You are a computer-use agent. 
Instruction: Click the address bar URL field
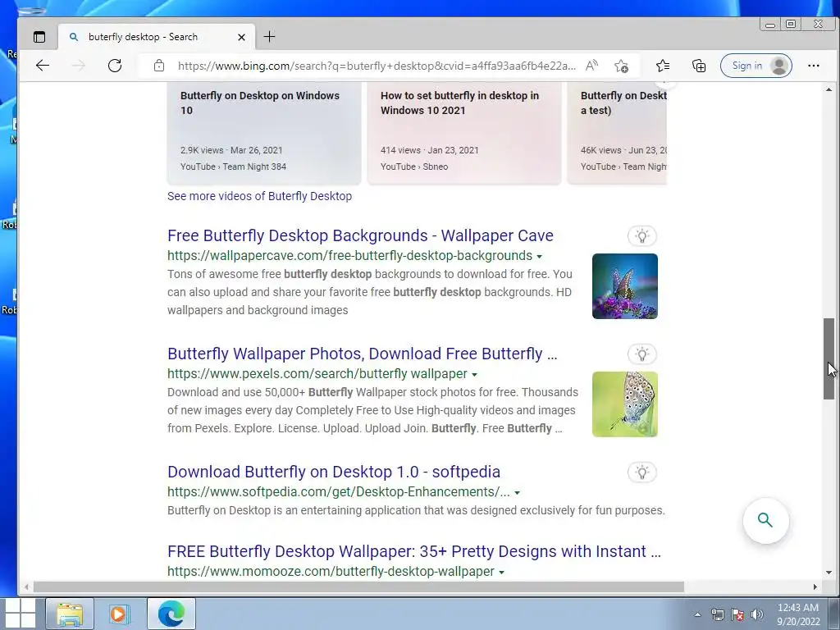(377, 66)
